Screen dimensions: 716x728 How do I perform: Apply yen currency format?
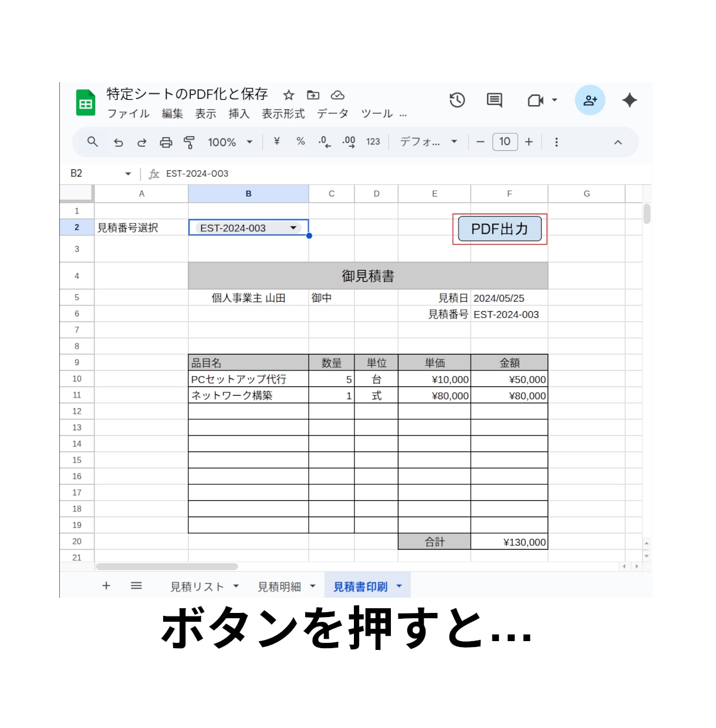277,141
